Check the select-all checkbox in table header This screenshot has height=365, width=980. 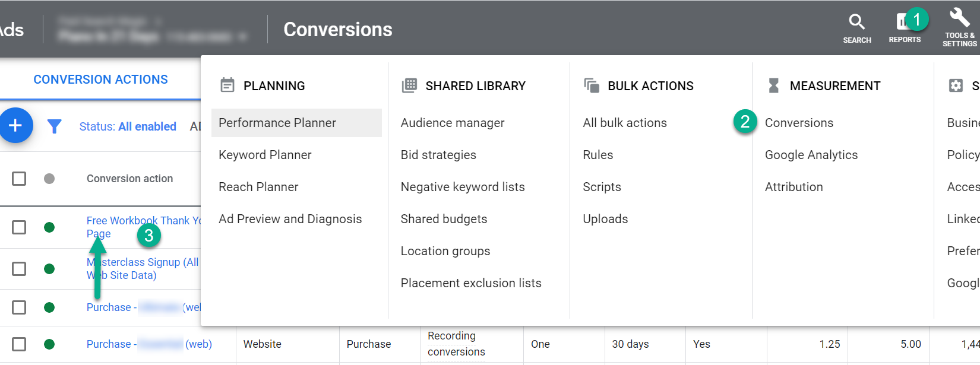19,178
